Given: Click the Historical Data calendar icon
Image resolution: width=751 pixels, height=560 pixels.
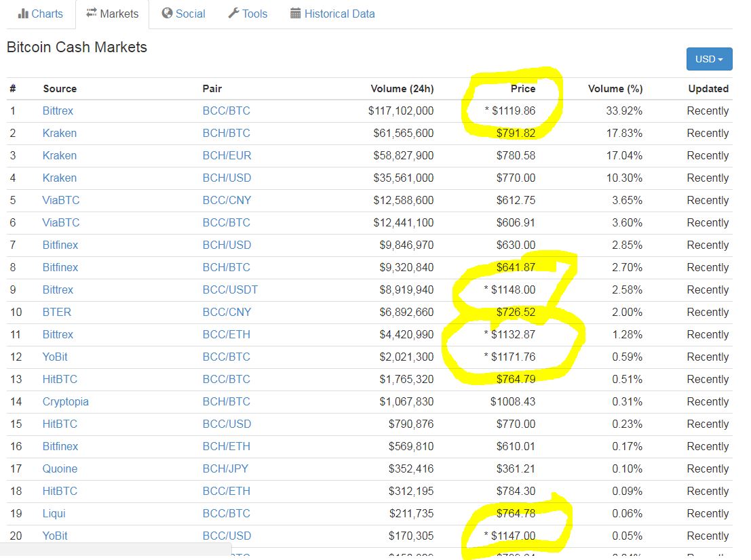Looking at the screenshot, I should pos(296,14).
